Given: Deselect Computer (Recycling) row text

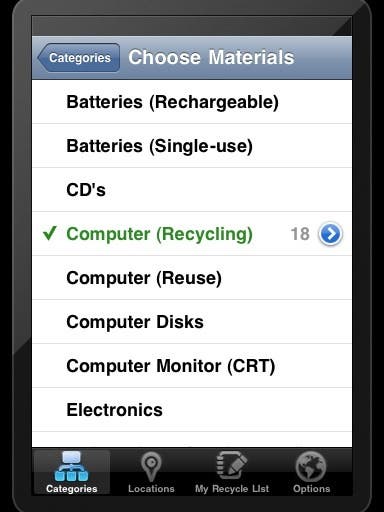Looking at the screenshot, I should (159, 234).
